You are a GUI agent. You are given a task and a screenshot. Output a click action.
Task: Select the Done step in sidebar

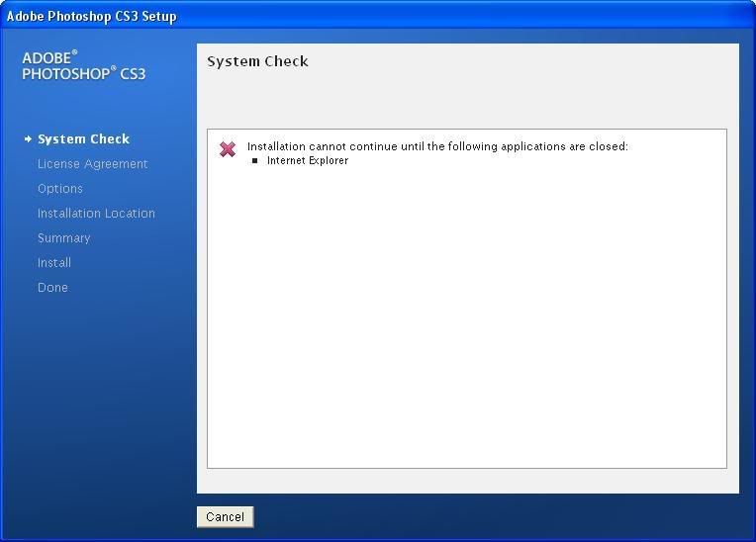click(53, 287)
